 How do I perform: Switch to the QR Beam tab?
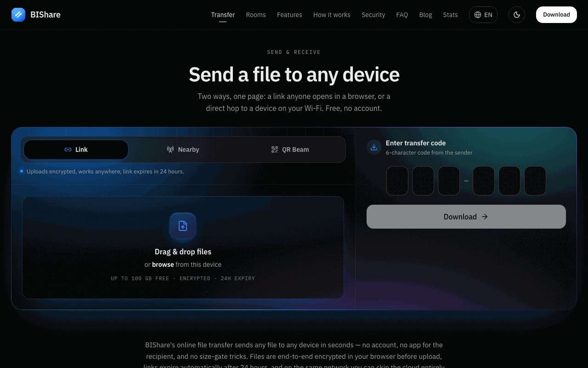point(290,149)
